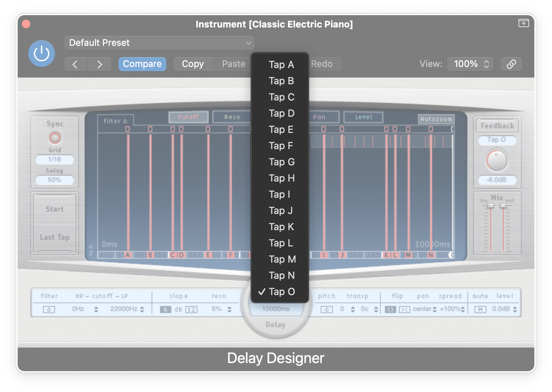Click the Last Tap button
The image size is (552, 392).
coord(55,237)
